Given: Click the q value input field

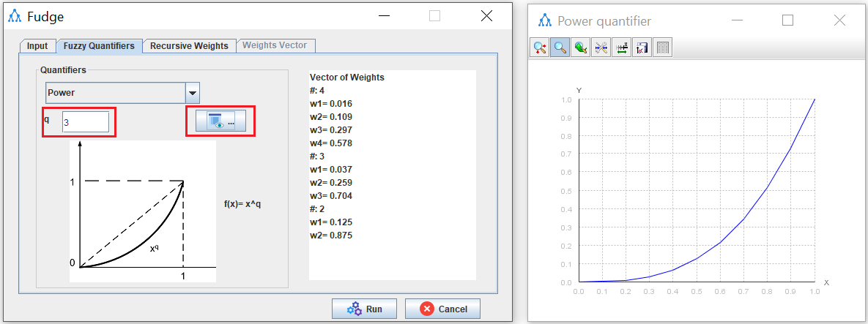Looking at the screenshot, I should (85, 122).
